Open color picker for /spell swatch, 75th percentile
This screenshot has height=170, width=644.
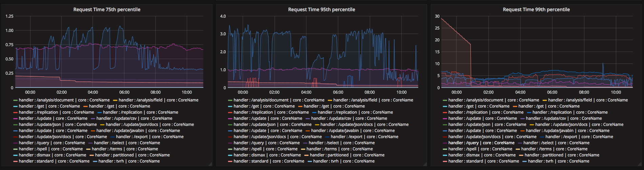tap(15, 149)
